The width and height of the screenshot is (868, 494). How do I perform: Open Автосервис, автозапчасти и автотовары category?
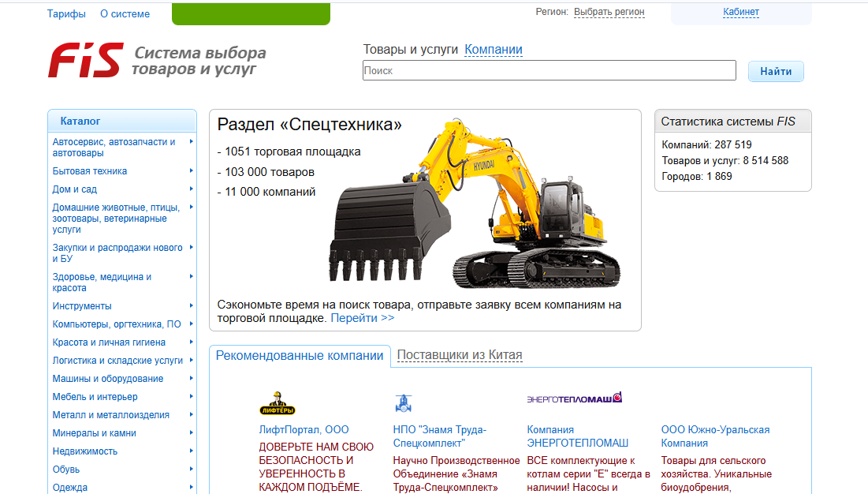click(114, 148)
